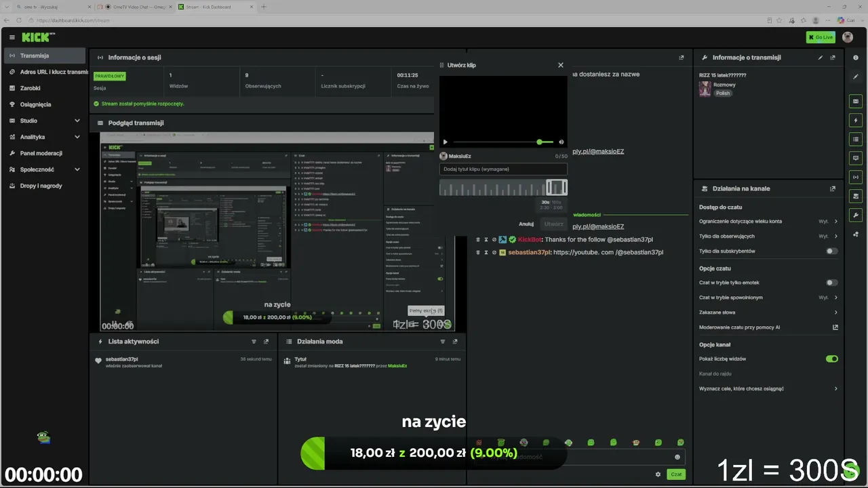The height and width of the screenshot is (488, 868).
Task: Timeout KickBot with hourglass icon
Action: 486,239
